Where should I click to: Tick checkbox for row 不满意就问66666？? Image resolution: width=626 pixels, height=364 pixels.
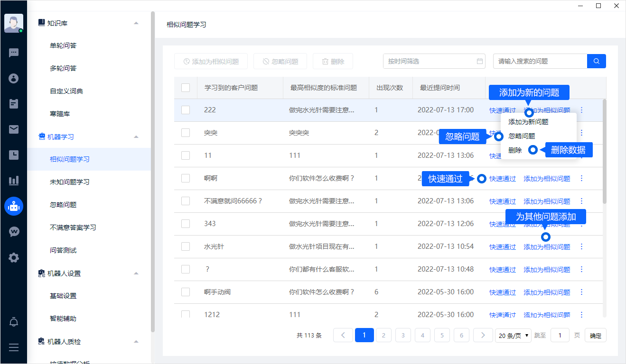click(x=186, y=201)
